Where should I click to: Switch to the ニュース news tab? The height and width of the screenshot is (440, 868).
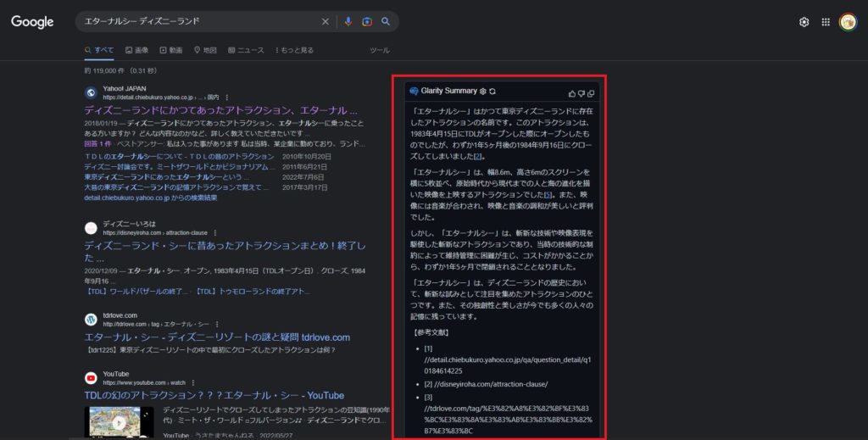(246, 50)
